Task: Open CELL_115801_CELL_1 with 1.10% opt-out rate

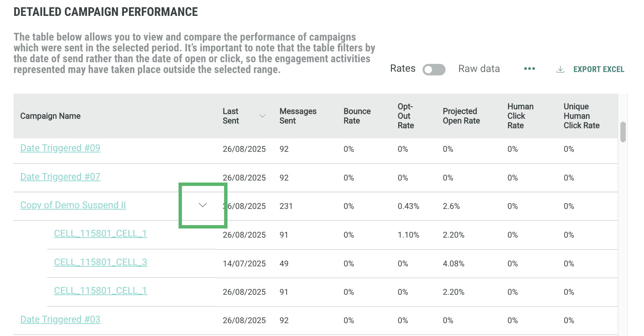Action: point(100,234)
